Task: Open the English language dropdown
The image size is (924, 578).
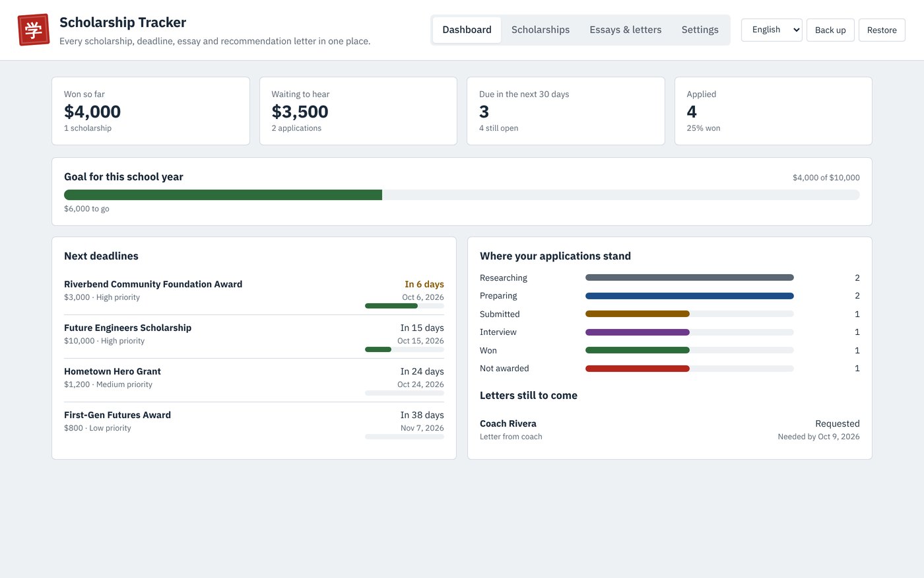Action: (772, 30)
